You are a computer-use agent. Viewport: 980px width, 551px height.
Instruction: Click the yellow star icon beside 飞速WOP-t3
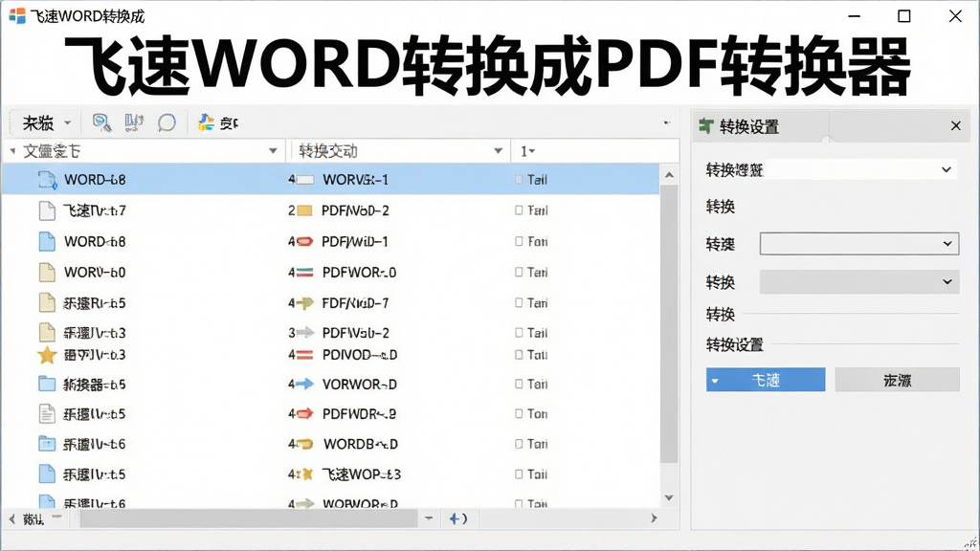306,474
